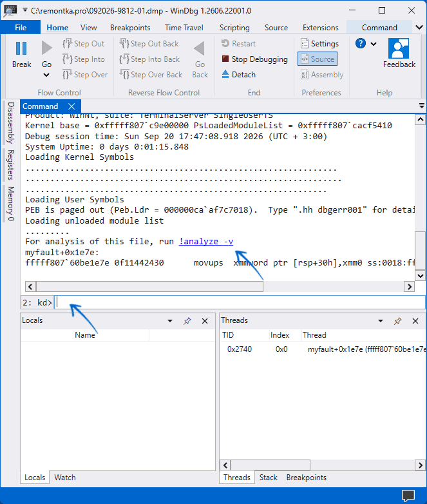The image size is (427, 504).
Task: Click Step Out
Action: click(84, 44)
